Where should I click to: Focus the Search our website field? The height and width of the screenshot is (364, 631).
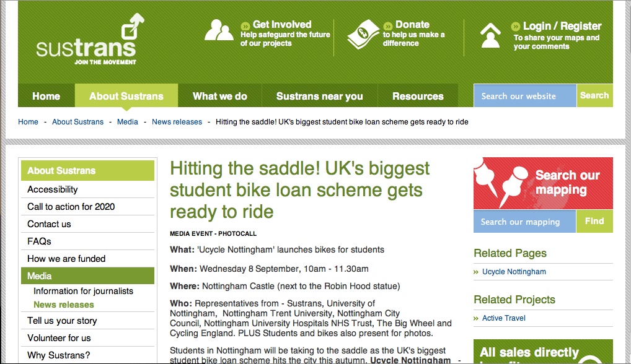click(x=525, y=95)
